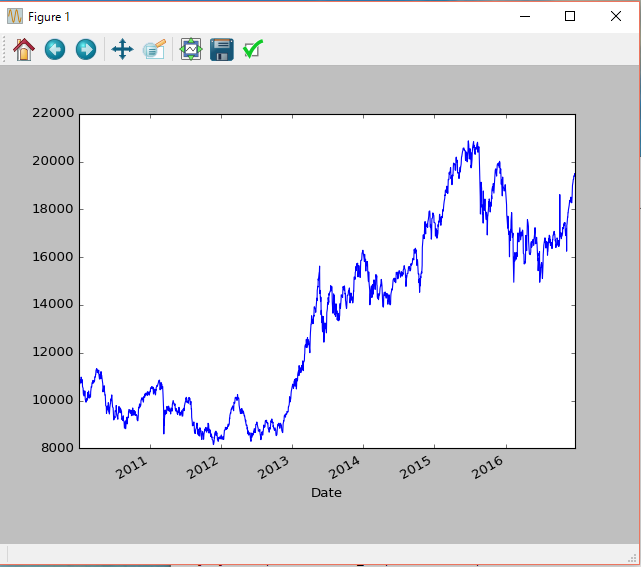This screenshot has width=641, height=567.
Task: Click the 10000 y-axis tick label
Action: click(x=53, y=400)
